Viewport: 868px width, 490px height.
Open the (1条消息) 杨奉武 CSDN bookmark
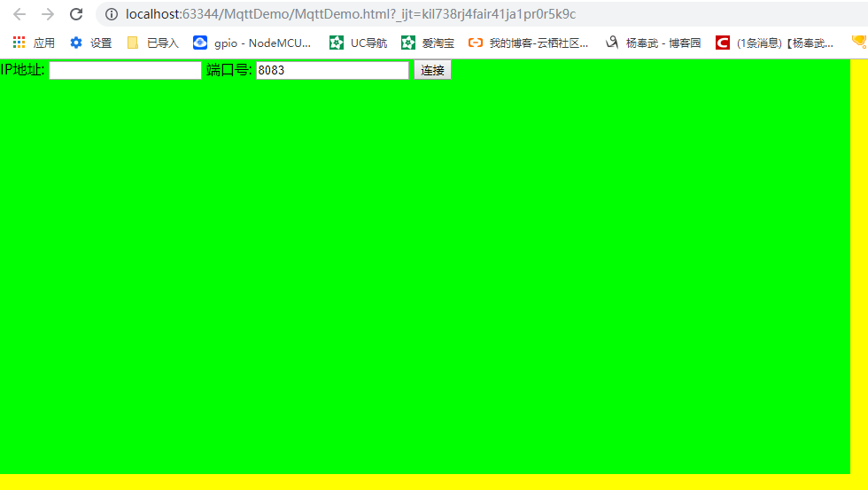(x=774, y=43)
